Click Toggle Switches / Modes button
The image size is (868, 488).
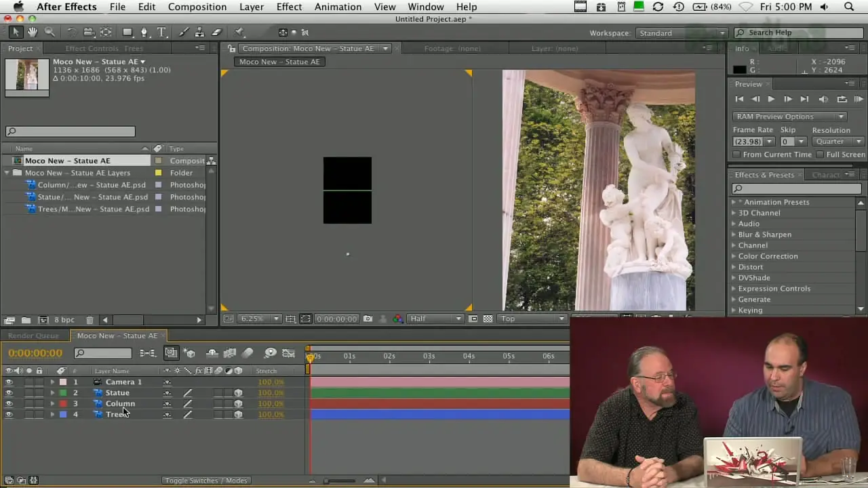(206, 481)
